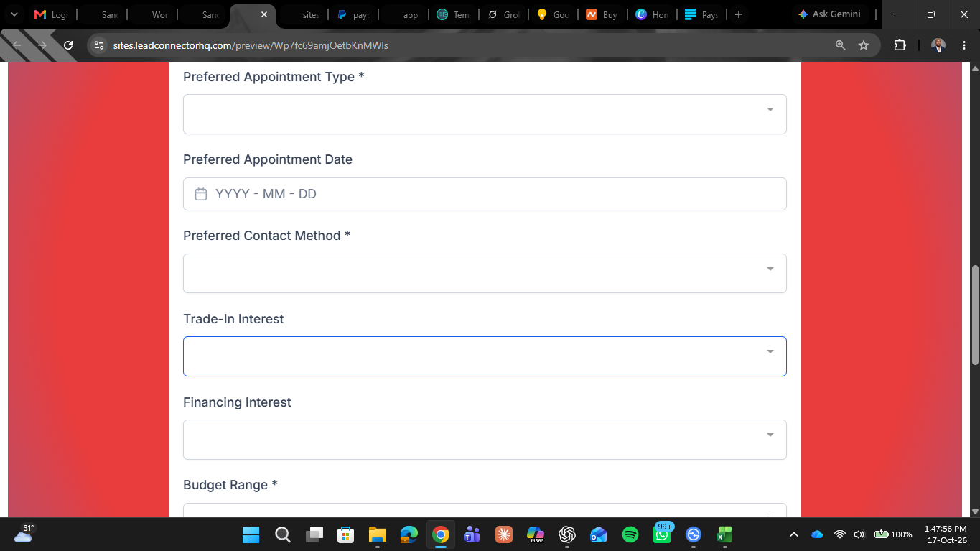Open Microsoft Edge from taskbar
The image size is (980, 551).
pyautogui.click(x=409, y=534)
